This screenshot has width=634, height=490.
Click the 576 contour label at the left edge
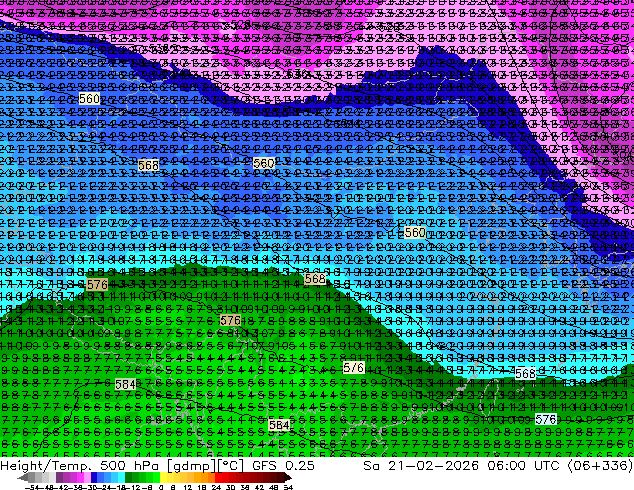(97, 284)
